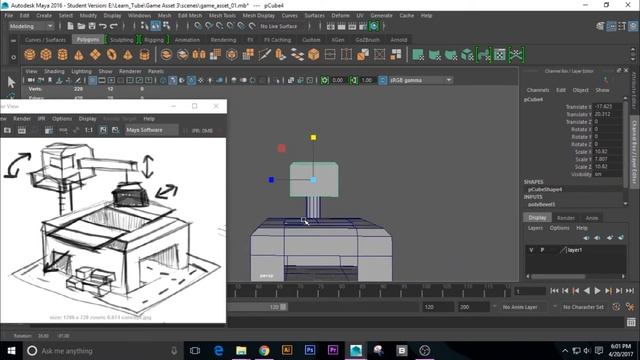This screenshot has height=360, width=640.
Task: Click play backwards button
Action: coord(587,291)
